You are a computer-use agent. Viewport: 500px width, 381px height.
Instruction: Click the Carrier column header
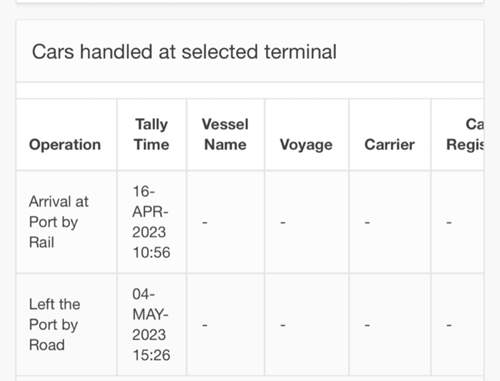click(390, 145)
